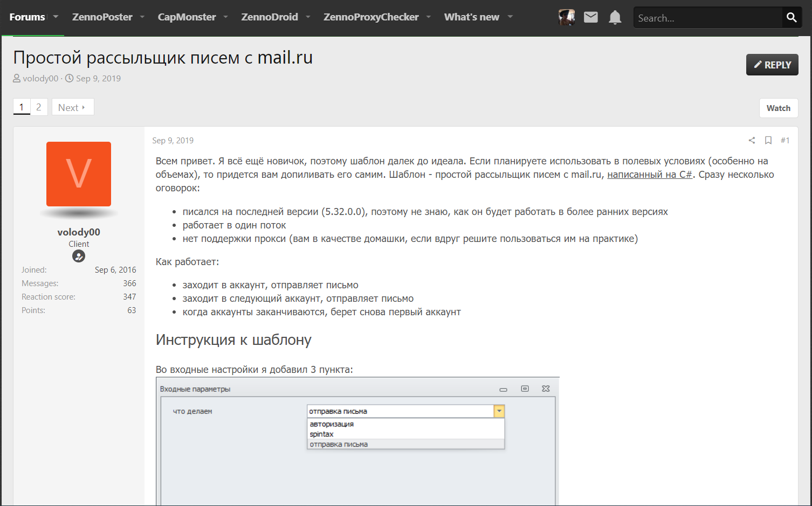This screenshot has height=506, width=812.
Task: Open the ZennoPoster menu item
Action: pyautogui.click(x=102, y=17)
